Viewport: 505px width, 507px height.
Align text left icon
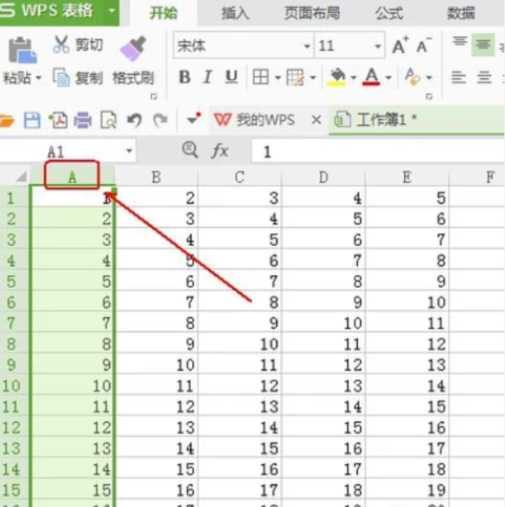[x=459, y=78]
